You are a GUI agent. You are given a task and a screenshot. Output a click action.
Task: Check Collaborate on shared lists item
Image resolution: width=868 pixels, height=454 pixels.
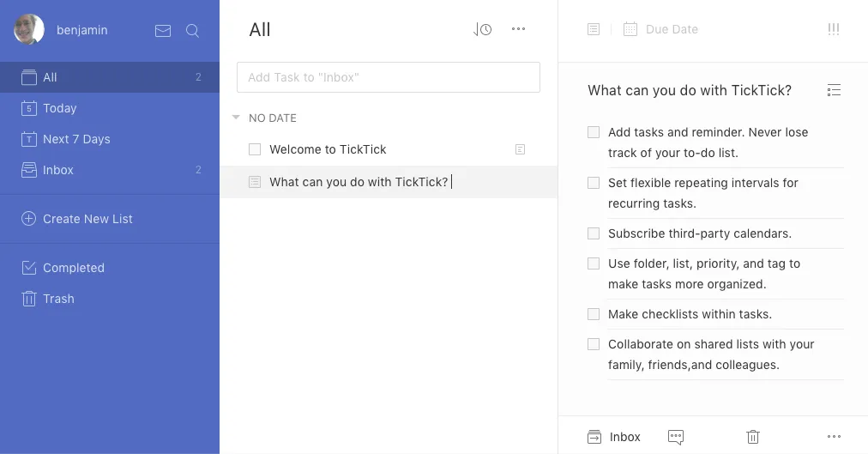point(594,344)
